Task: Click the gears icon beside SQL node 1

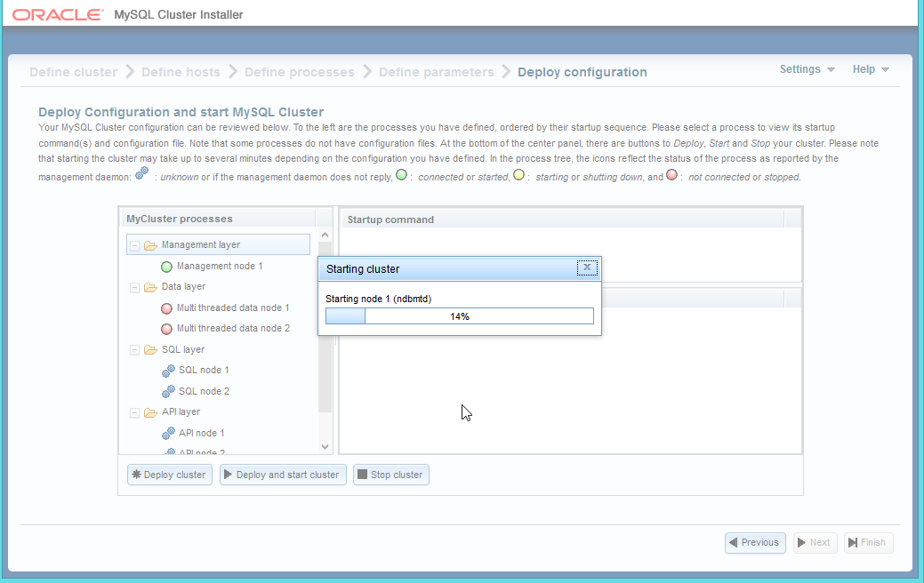Action: pos(169,371)
